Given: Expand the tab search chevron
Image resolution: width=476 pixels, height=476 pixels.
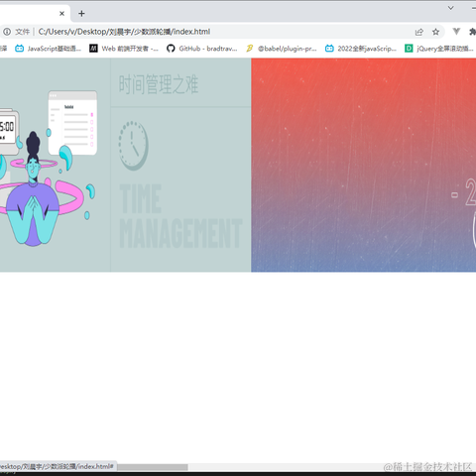Looking at the screenshot, I should pos(450,8).
